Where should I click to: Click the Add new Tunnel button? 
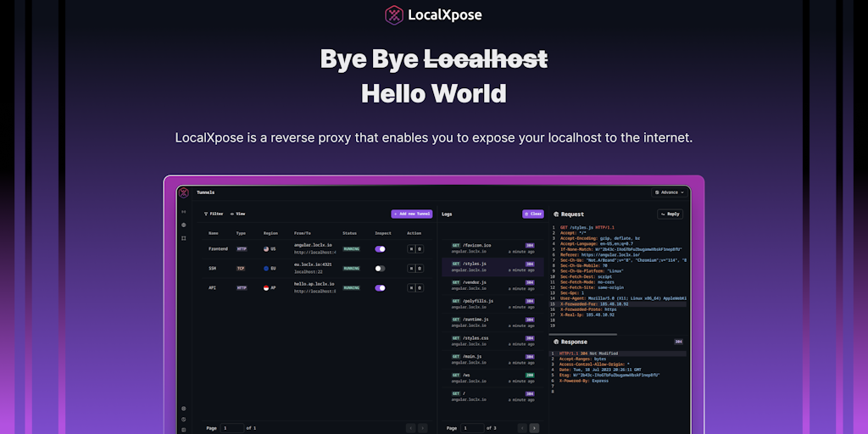point(412,214)
